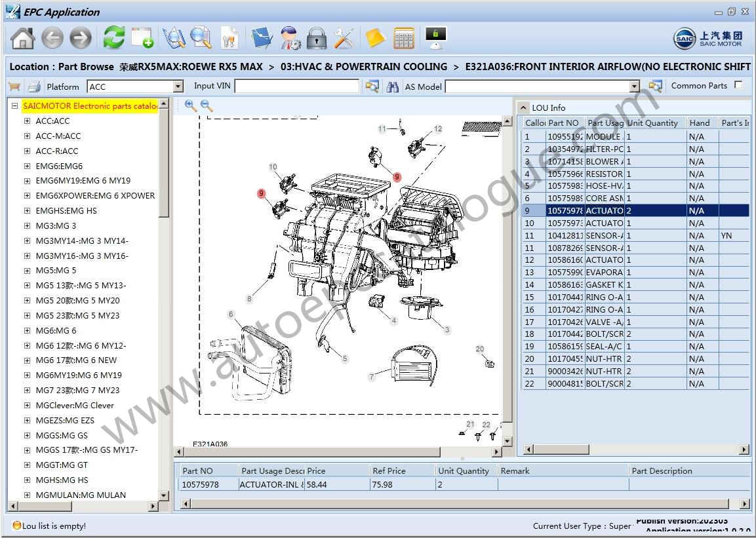Expand the MG3:MG 3 tree node

(x=27, y=225)
